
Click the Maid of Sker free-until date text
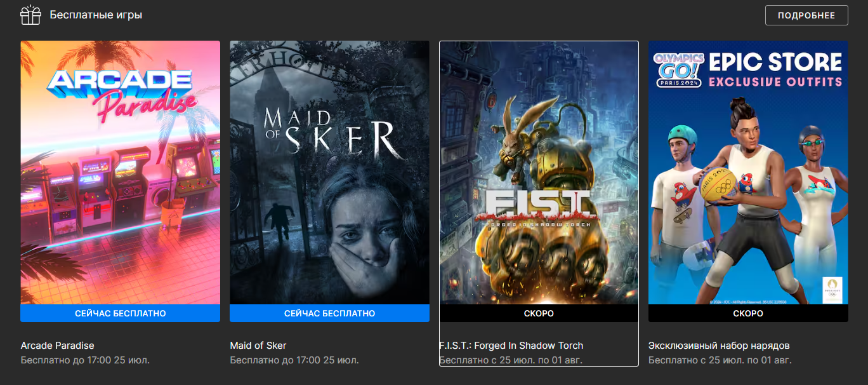coord(294,360)
